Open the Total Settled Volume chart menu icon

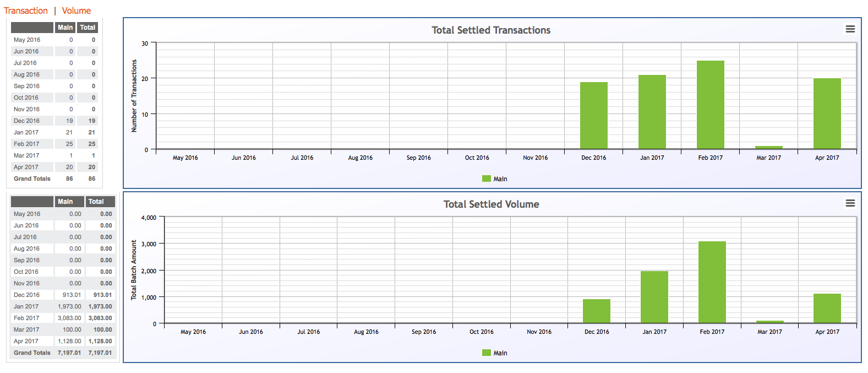[850, 203]
